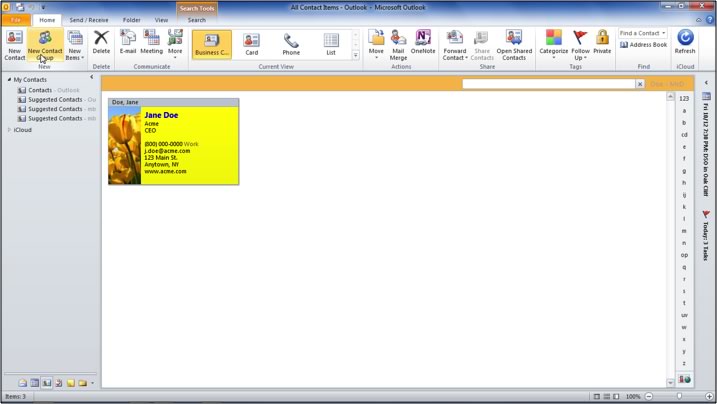Minimize the ribbon with the arrow
717x404 pixels.
click(x=698, y=20)
